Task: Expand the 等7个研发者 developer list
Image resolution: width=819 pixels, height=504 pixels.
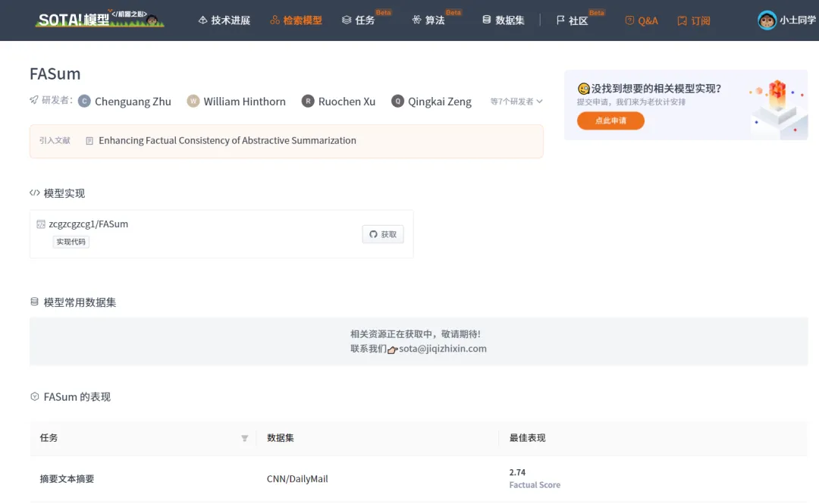Action: [516, 102]
